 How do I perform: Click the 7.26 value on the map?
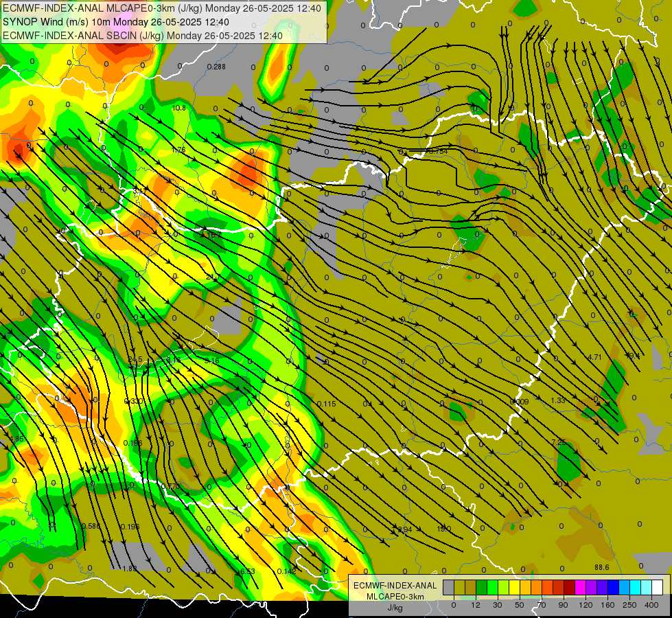pos(559,442)
